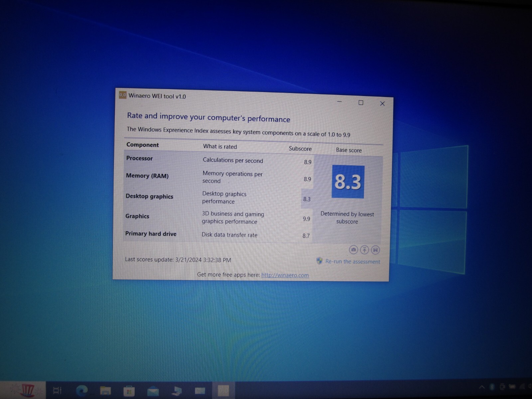Viewport: 532px width, 399px height.
Task: Save scores with the floppy disk icon
Action: tap(375, 250)
